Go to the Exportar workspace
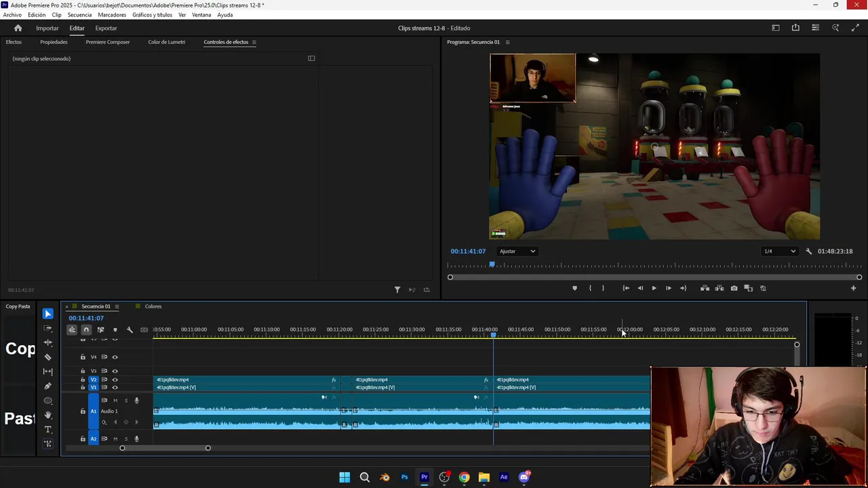 (x=106, y=28)
